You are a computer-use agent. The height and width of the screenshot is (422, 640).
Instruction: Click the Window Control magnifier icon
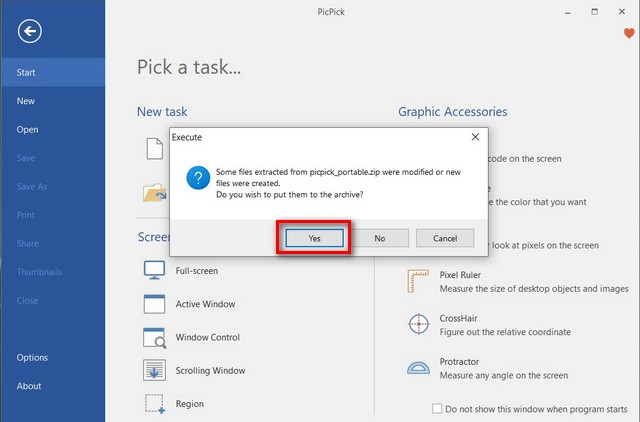154,338
